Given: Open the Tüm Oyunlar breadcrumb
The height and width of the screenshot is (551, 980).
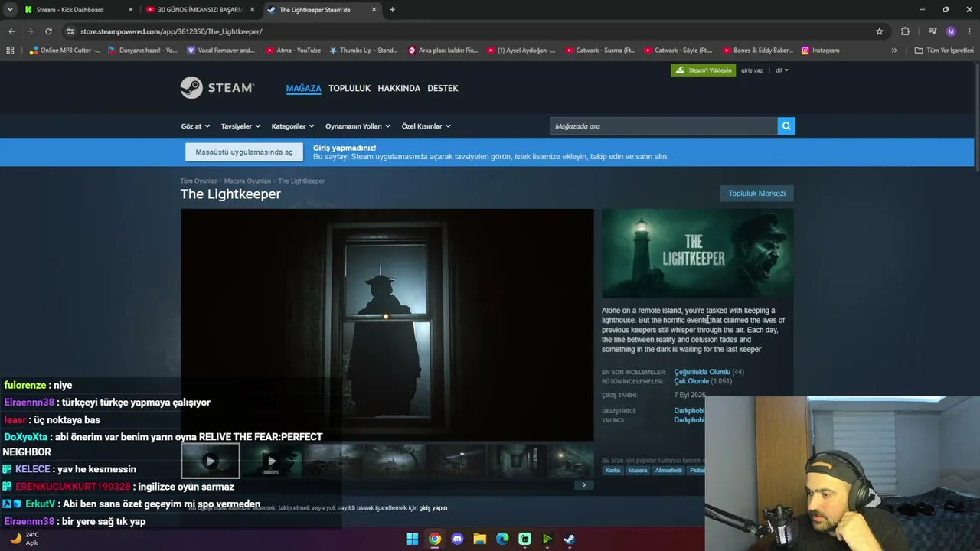Looking at the screenshot, I should [x=198, y=181].
